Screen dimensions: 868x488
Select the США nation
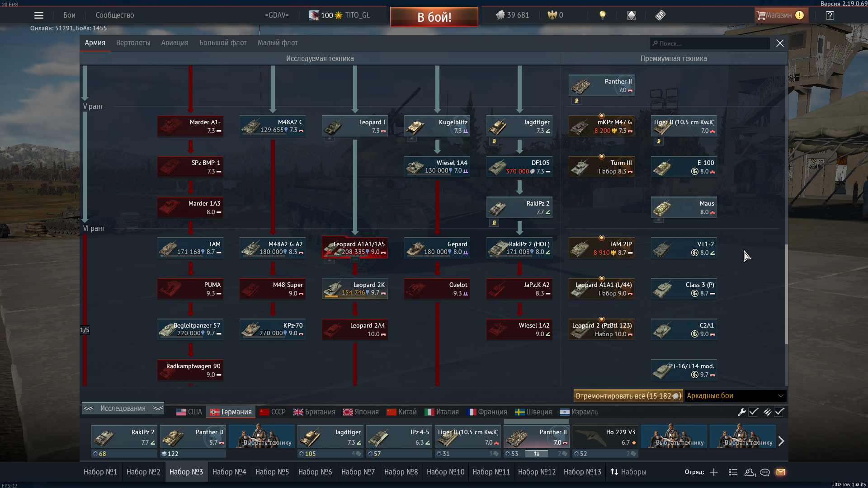click(189, 412)
